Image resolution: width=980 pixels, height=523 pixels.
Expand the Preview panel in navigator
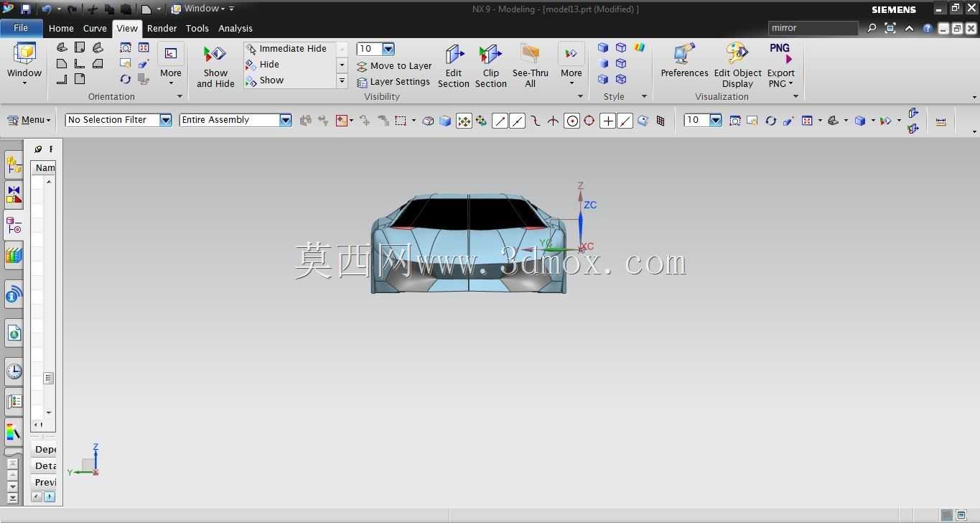(44, 482)
